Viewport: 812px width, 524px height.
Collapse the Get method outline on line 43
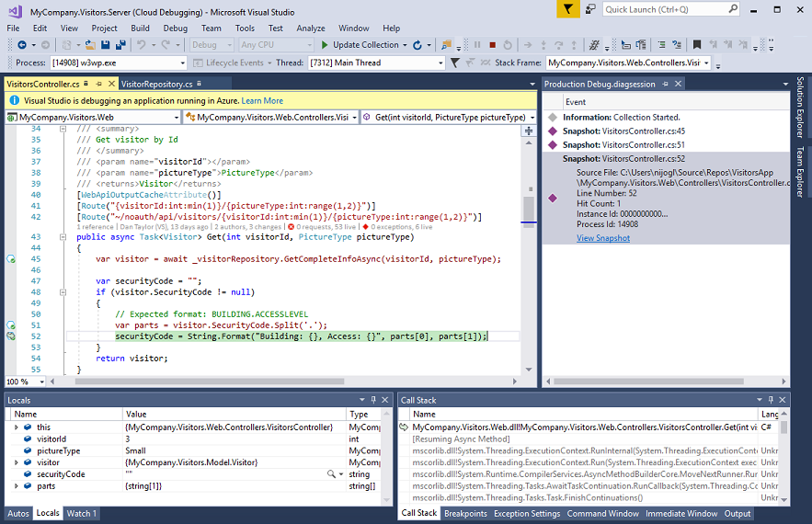[63, 237]
